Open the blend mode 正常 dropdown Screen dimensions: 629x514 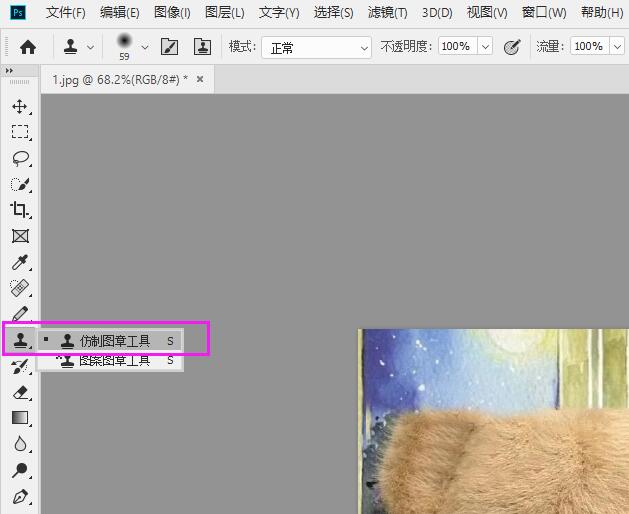[x=316, y=47]
